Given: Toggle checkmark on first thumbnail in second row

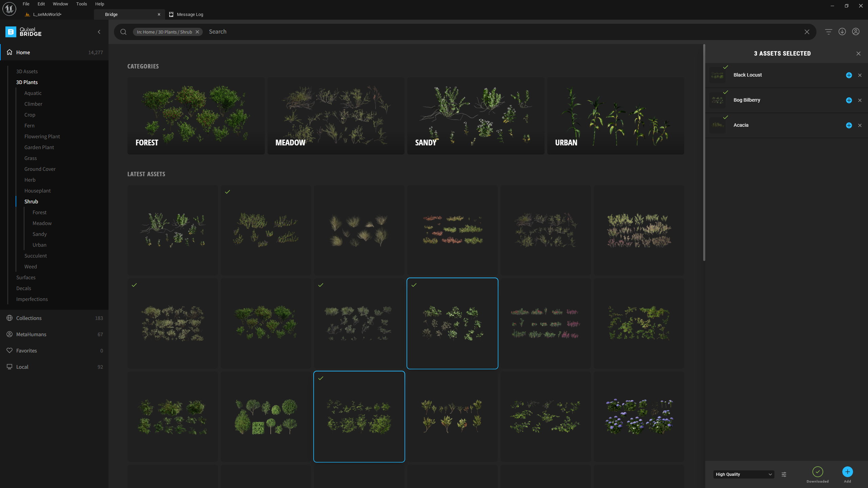Looking at the screenshot, I should (x=134, y=285).
